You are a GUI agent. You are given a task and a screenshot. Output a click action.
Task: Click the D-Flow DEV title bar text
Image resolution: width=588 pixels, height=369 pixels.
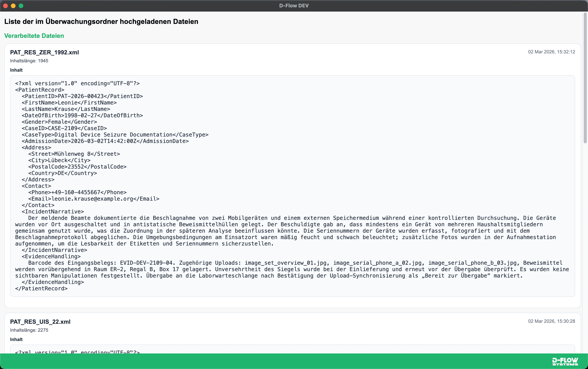[294, 6]
